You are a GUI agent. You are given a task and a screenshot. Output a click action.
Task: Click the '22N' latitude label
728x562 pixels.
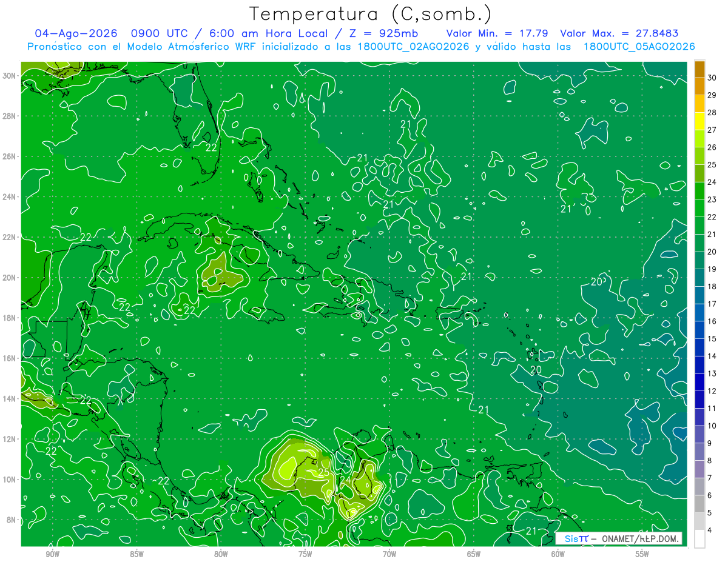point(8,237)
